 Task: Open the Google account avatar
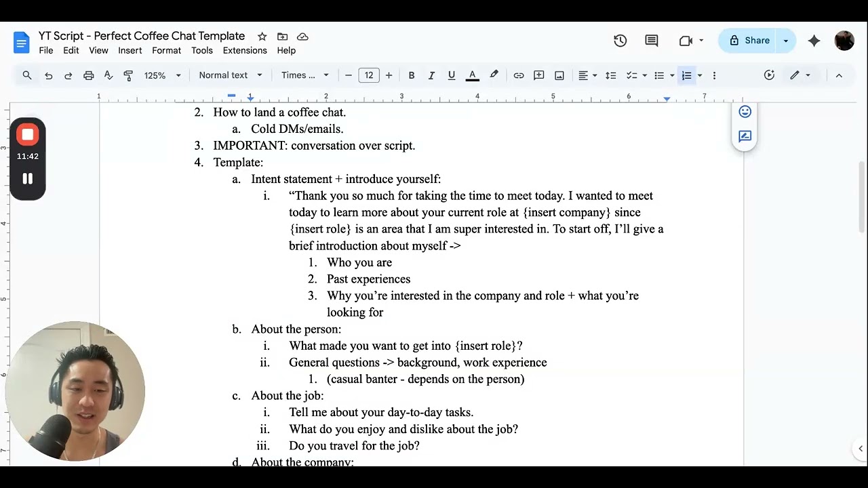[844, 41]
